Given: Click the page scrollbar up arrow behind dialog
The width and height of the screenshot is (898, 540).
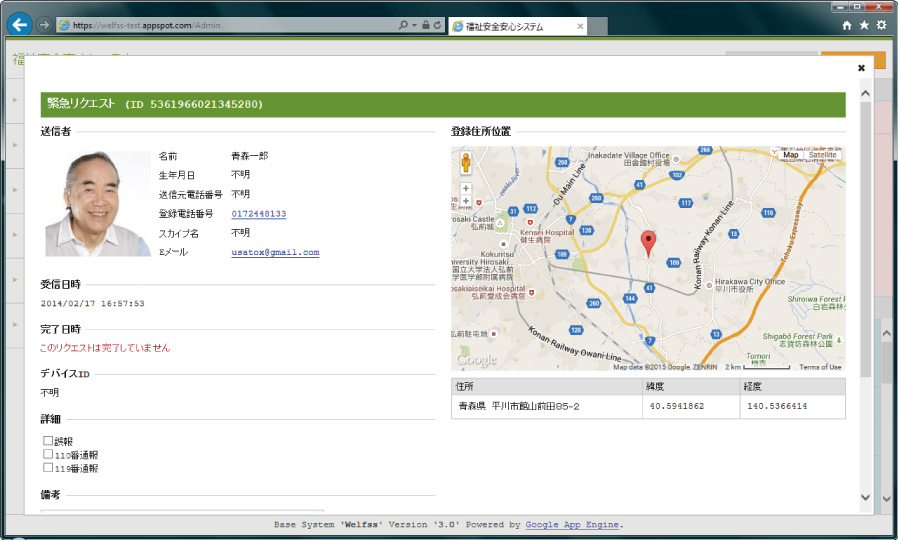Looking at the screenshot, I should point(887,333).
